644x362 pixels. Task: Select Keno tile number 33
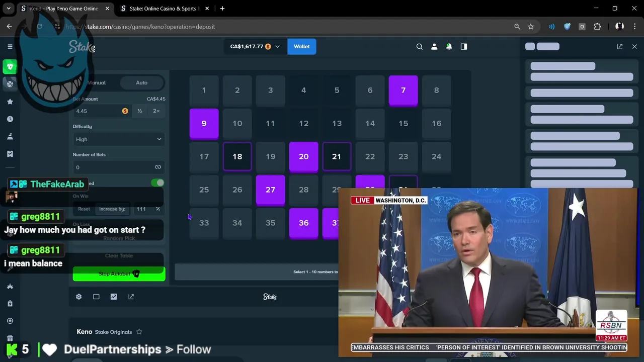[x=204, y=223]
